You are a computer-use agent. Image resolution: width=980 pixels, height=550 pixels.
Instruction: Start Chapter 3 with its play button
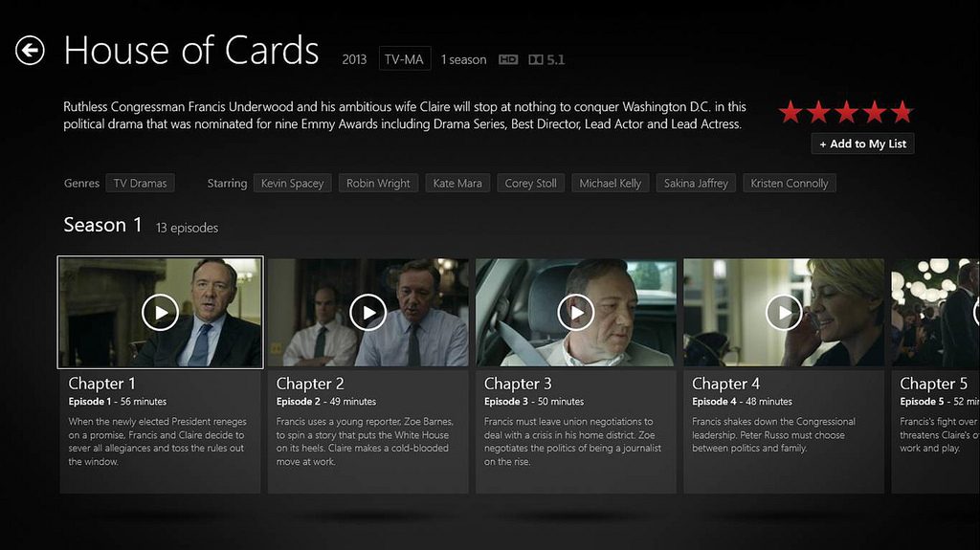[575, 312]
